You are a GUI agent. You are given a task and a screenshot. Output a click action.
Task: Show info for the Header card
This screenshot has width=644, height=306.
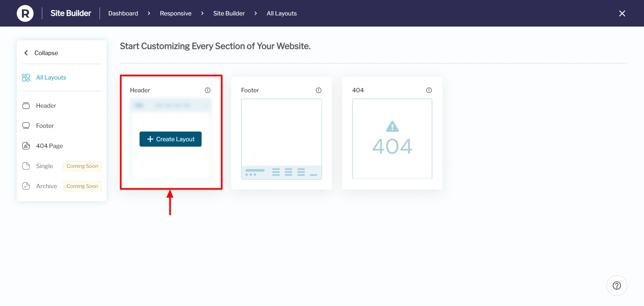[208, 90]
